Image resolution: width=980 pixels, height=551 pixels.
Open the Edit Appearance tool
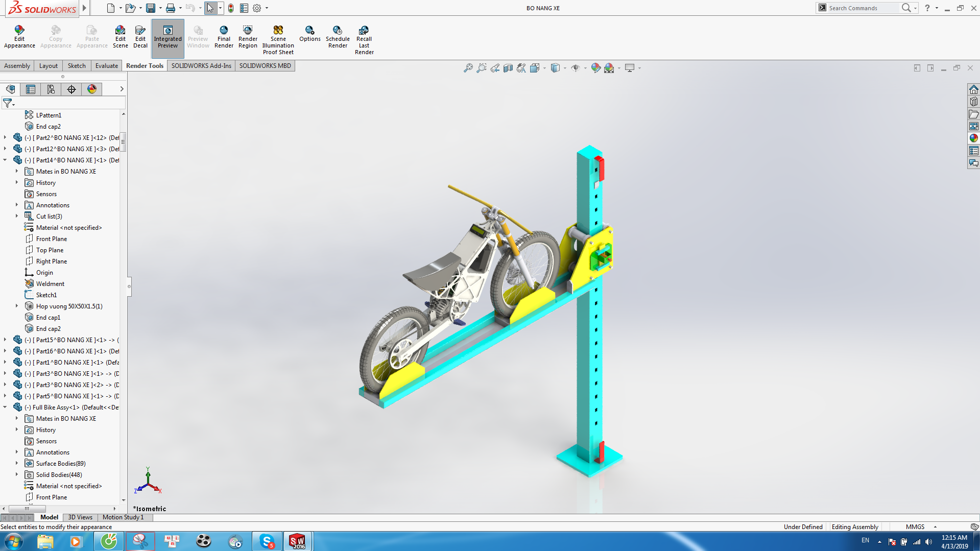click(19, 37)
